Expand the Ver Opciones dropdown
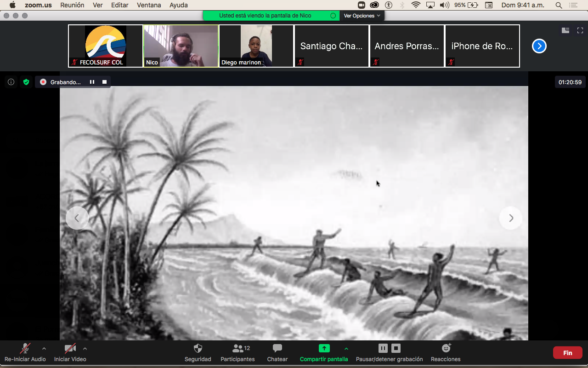 362,16
